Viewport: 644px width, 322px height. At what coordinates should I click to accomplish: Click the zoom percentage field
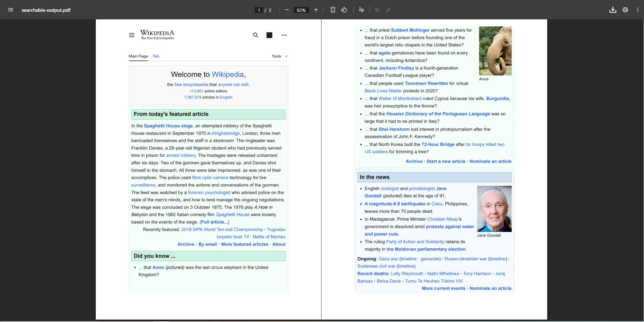click(x=301, y=10)
